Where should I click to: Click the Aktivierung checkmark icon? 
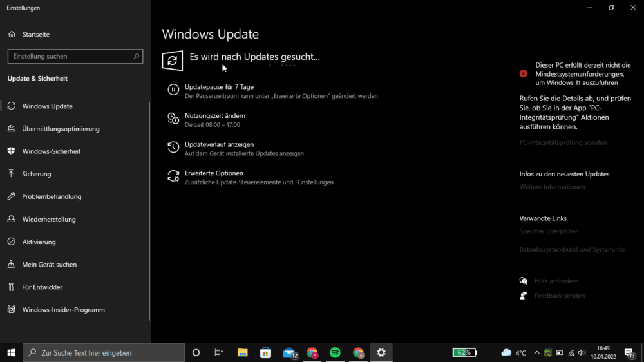[12, 242]
